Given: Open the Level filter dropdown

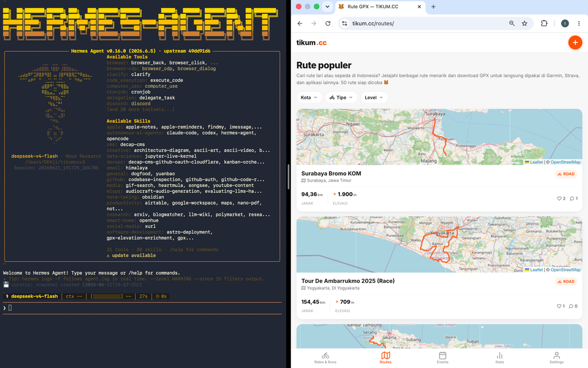Looking at the screenshot, I should [374, 98].
